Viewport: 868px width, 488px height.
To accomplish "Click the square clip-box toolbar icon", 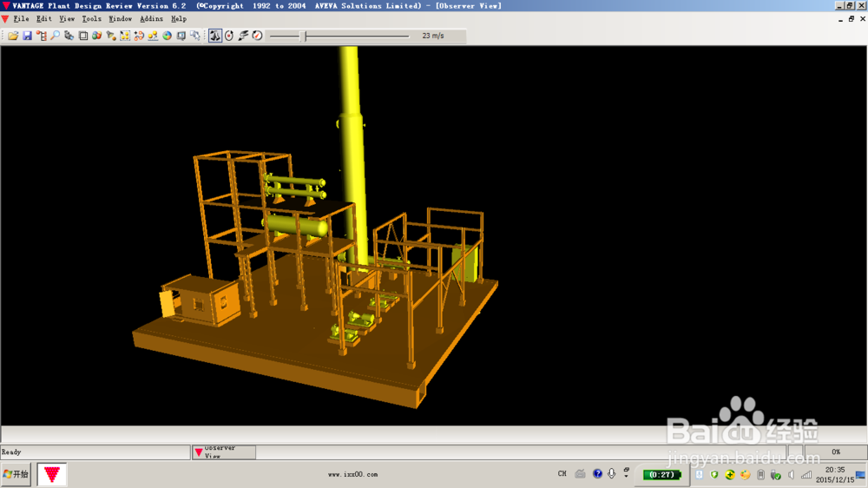I will coord(83,36).
